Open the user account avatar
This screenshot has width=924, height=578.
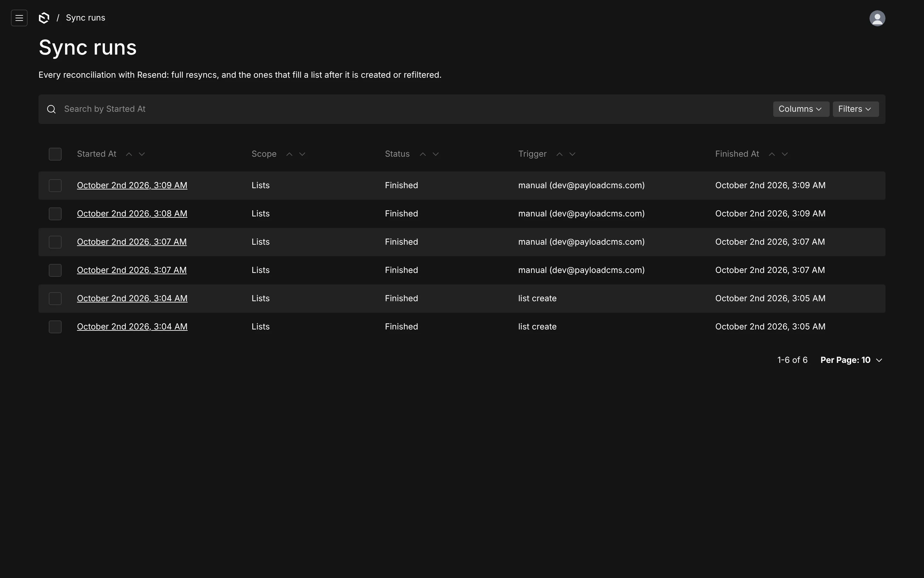tap(877, 18)
